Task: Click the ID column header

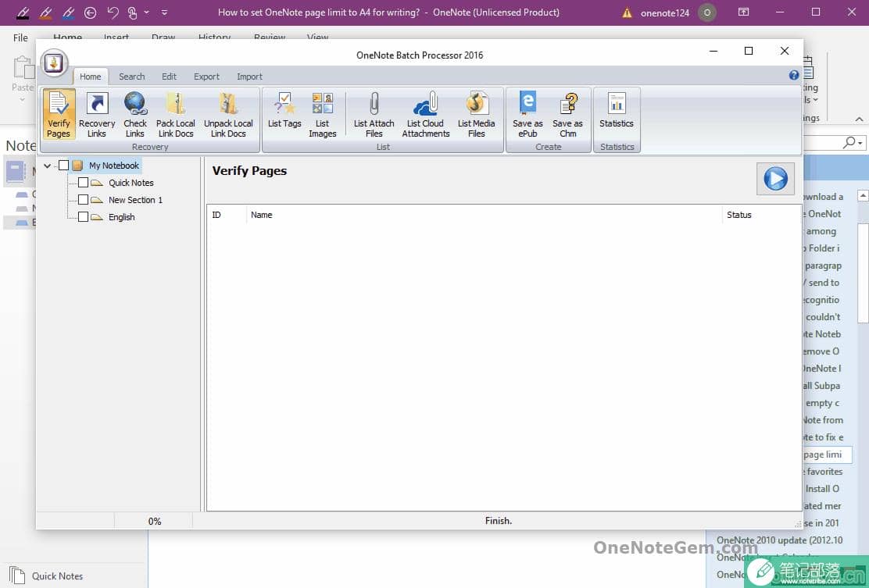Action: 227,215
